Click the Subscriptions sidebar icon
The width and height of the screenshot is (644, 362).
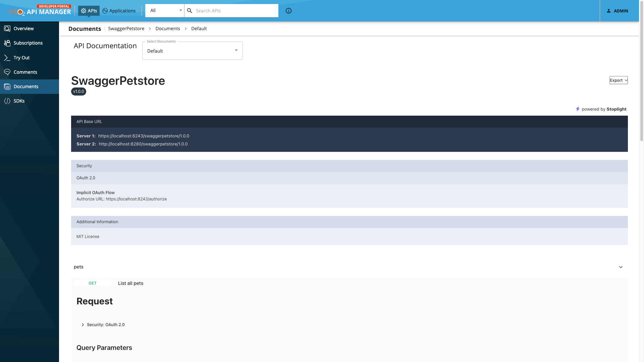coord(7,43)
